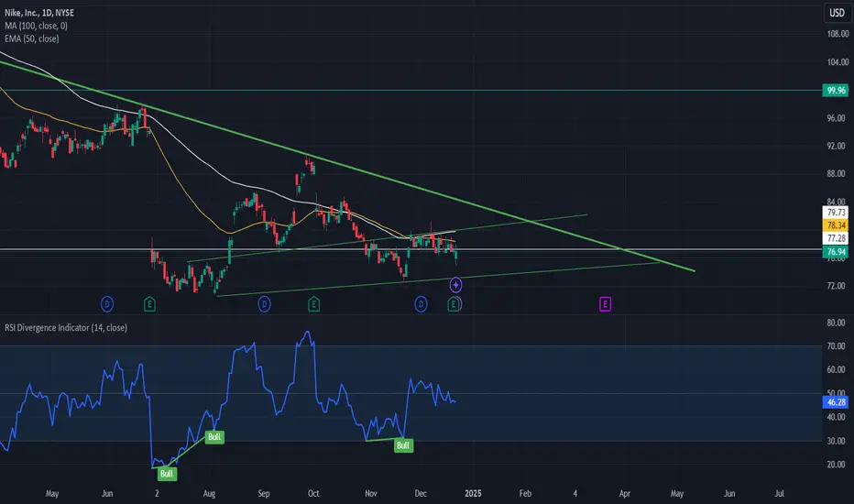Click the Aug label on time axis
Viewport: 854px width, 504px height.
(x=209, y=493)
